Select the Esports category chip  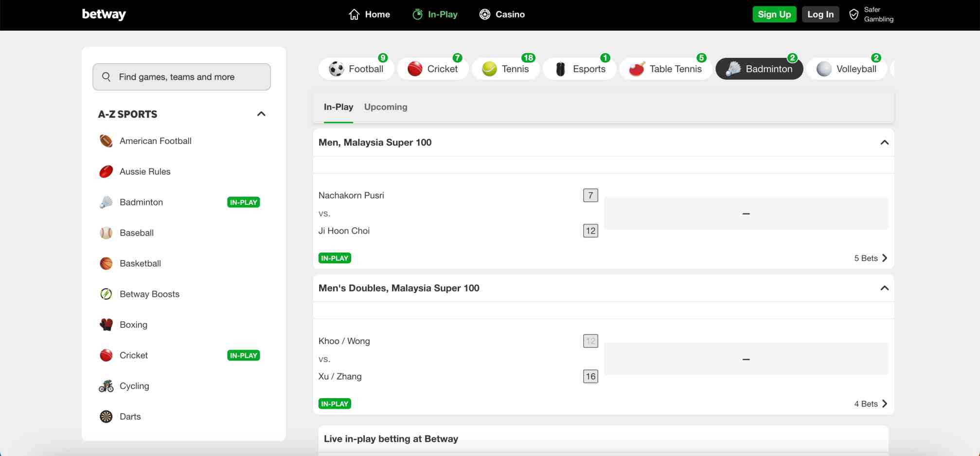pos(580,69)
